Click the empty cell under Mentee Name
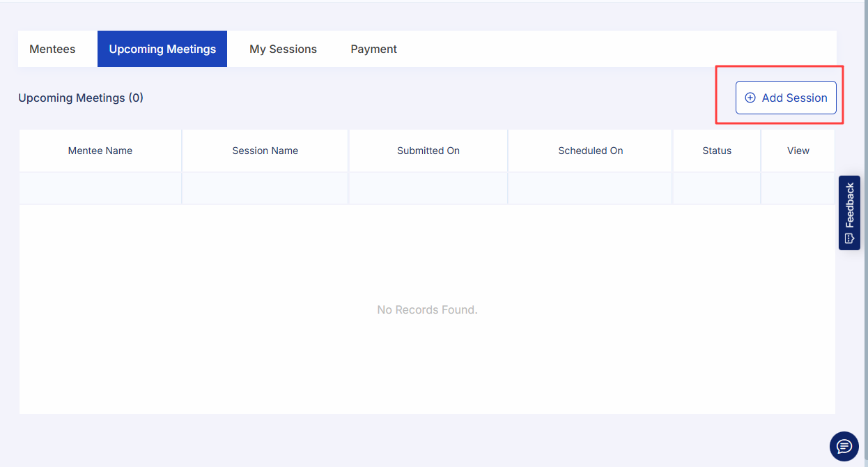The height and width of the screenshot is (467, 868). pos(100,188)
